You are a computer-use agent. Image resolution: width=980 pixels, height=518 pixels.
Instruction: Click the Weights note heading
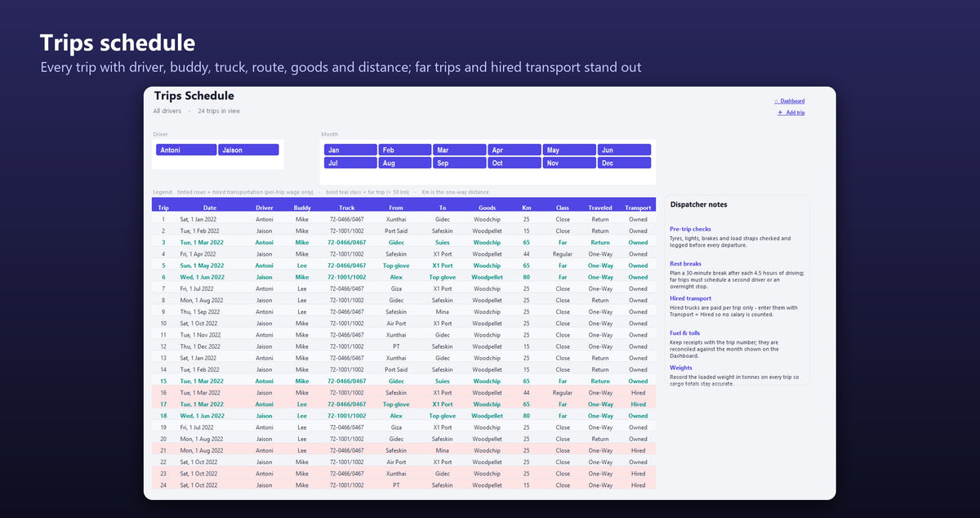681,368
